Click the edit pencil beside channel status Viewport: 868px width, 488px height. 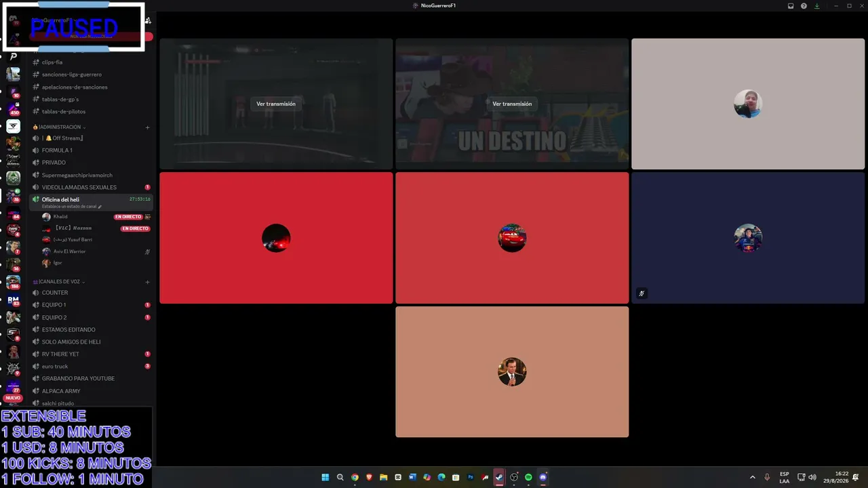(x=100, y=207)
